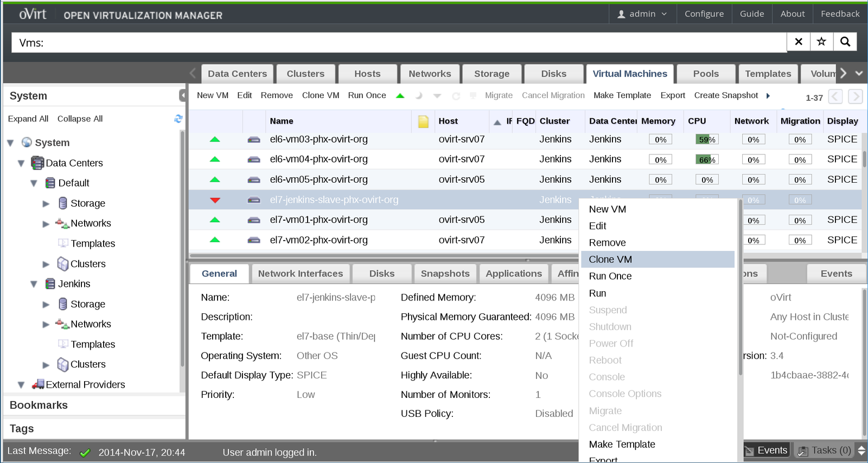Collapse External Providers node

[x=21, y=385]
